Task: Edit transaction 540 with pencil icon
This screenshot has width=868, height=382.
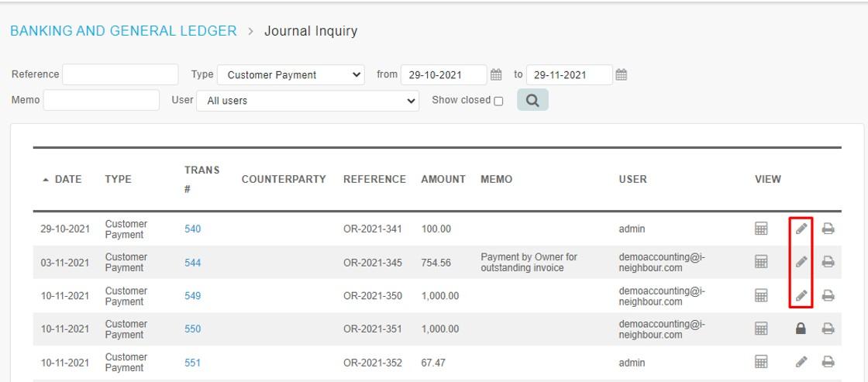Action: pyautogui.click(x=801, y=228)
